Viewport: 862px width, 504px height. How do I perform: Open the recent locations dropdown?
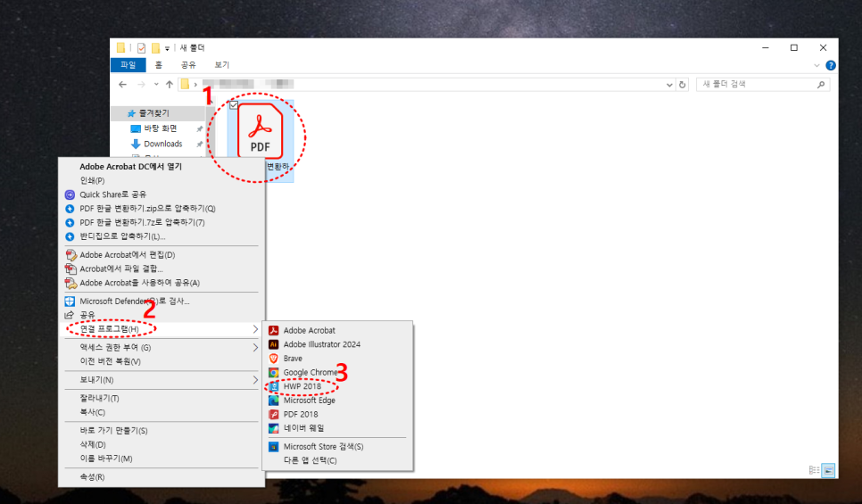pyautogui.click(x=156, y=84)
